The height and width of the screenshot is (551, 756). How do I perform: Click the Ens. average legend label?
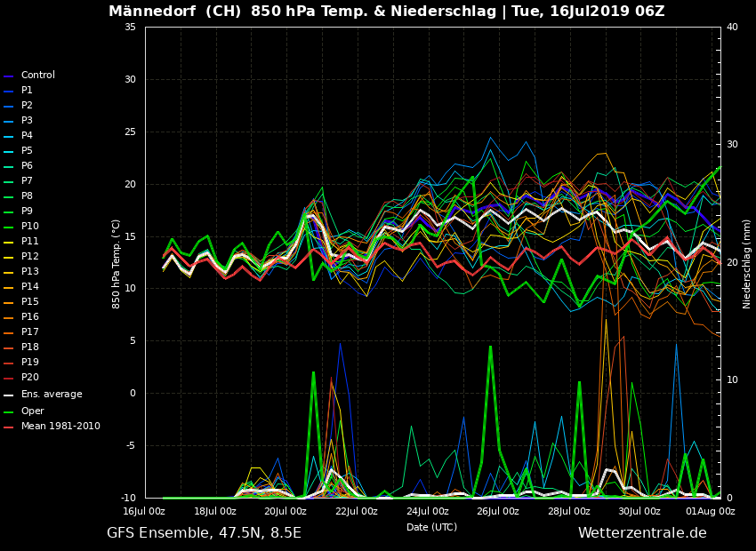(x=51, y=395)
